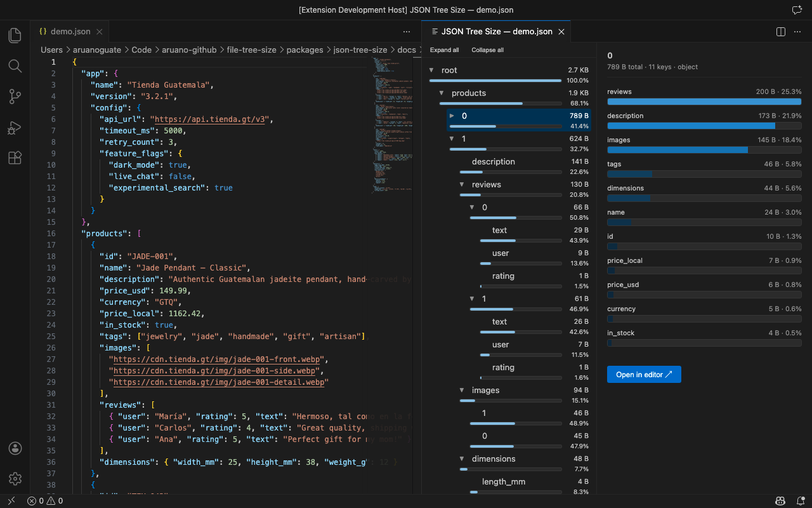Open the docs breadcrumb
812x508 pixels.
coord(407,50)
